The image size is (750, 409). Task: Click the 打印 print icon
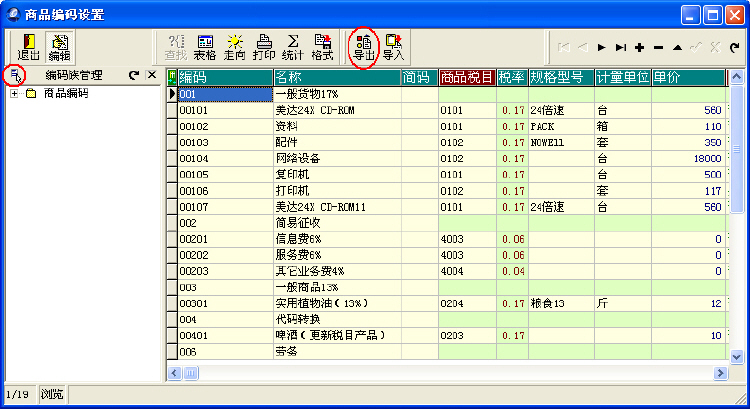264,47
